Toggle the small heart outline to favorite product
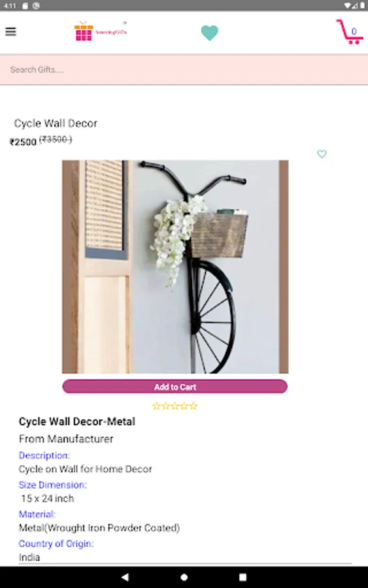Screen dimensions: 368x588 point(322,154)
